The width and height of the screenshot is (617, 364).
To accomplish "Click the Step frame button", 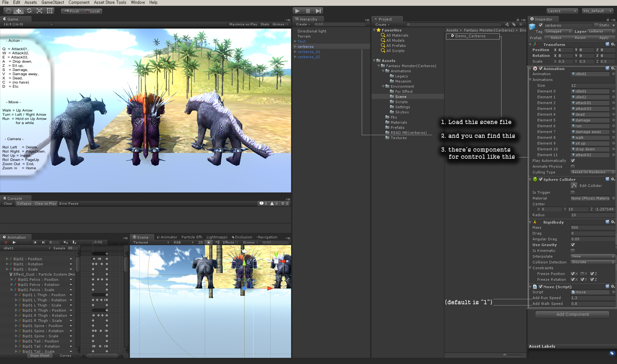I will coord(318,11).
